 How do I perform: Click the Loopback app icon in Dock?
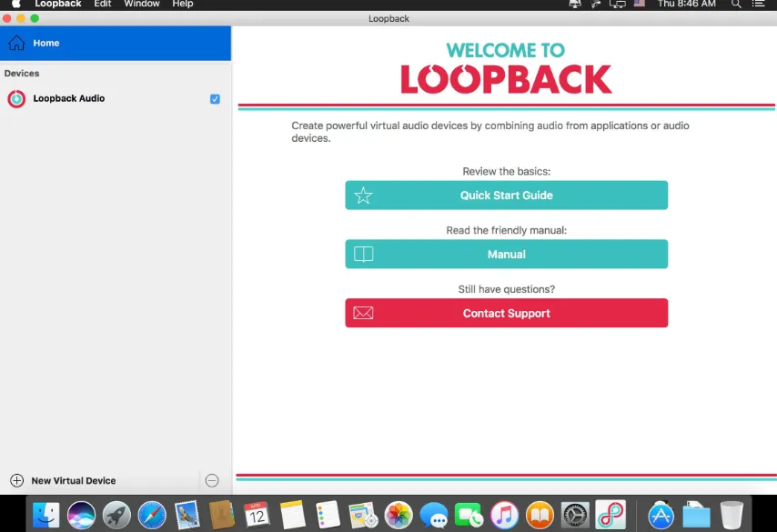[x=610, y=515]
